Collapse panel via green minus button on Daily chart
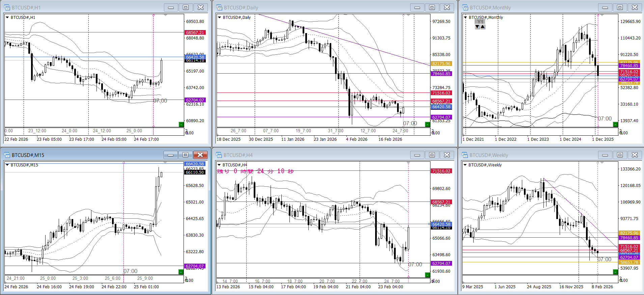This screenshot has height=295, width=644. [x=427, y=125]
